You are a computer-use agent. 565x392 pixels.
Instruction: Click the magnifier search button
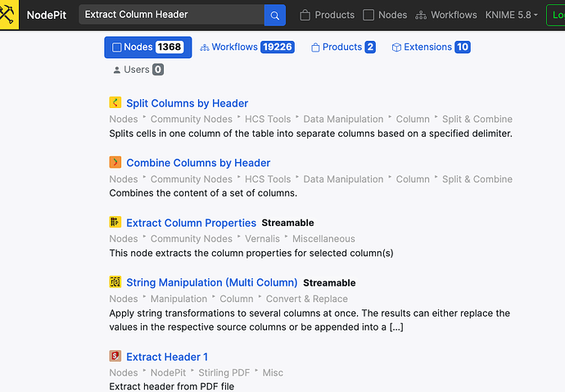(274, 15)
